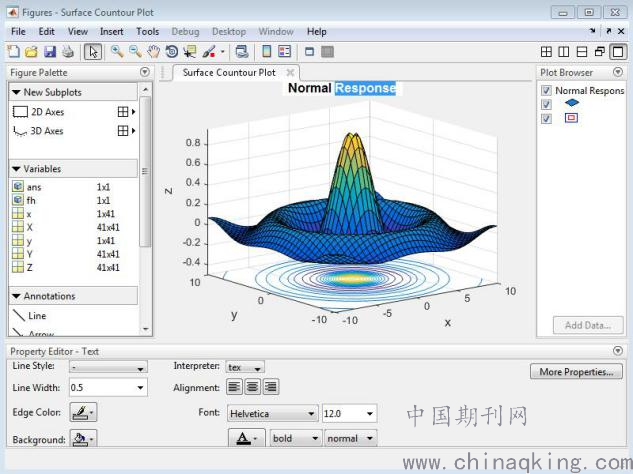Open the File menu
The width and height of the screenshot is (633, 474).
coord(18,31)
